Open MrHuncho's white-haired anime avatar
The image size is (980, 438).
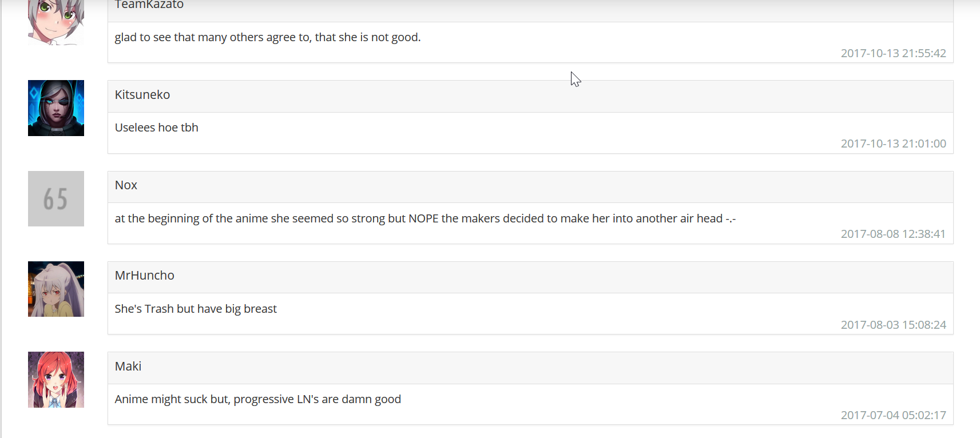pyautogui.click(x=56, y=289)
